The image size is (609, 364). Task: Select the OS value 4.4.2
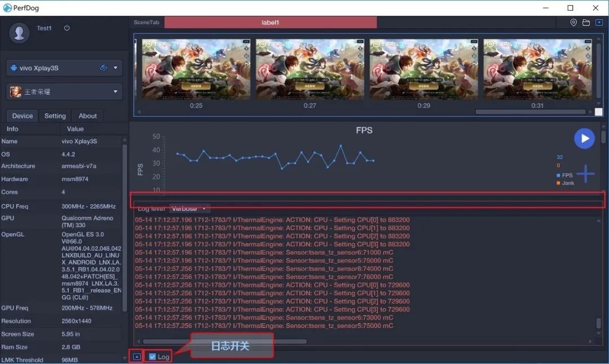tap(68, 154)
